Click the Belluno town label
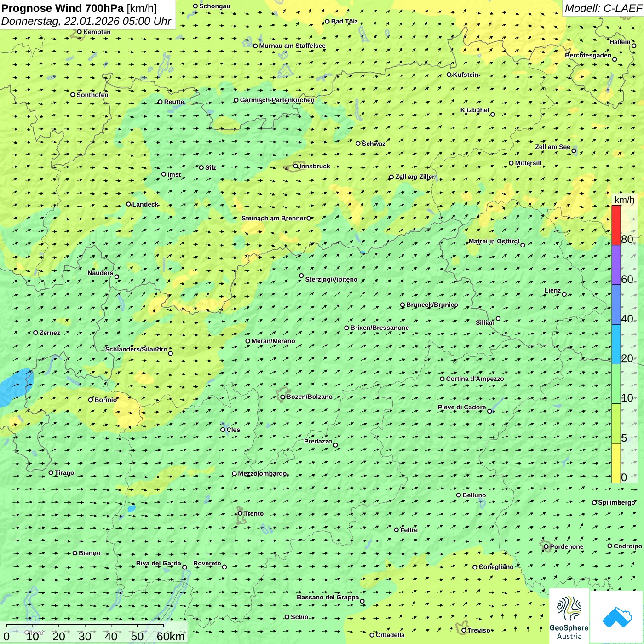 [474, 495]
